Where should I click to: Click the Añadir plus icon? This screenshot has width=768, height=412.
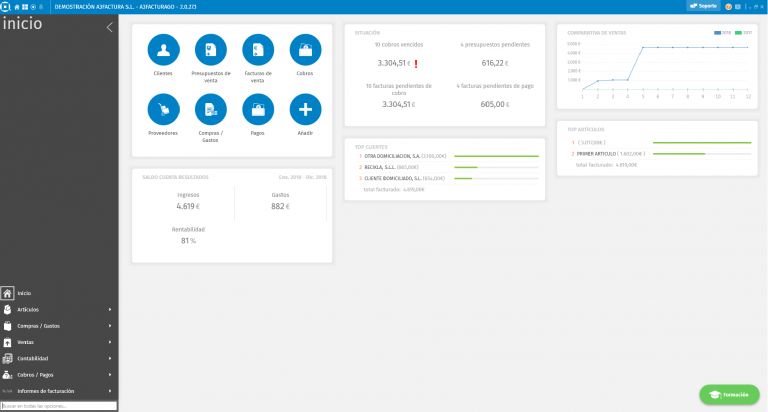[x=305, y=109]
